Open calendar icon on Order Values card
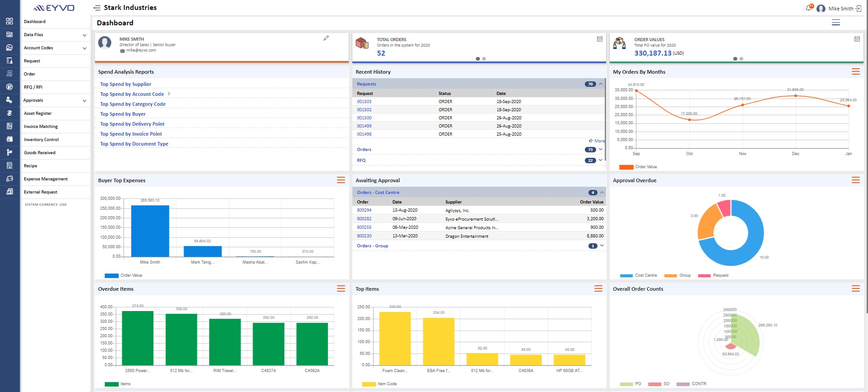Viewport: 868px width, 392px height. pos(857,39)
